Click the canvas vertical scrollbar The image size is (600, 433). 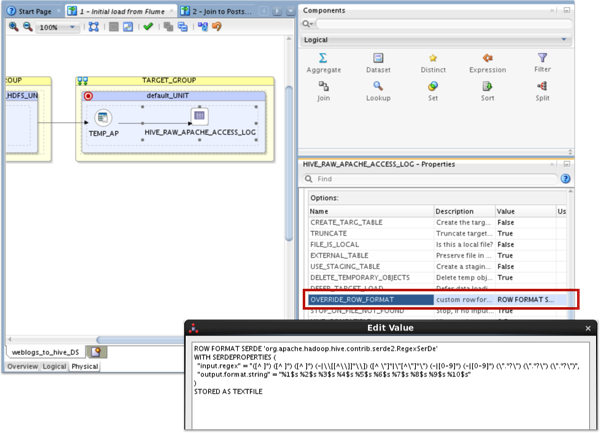pyautogui.click(x=289, y=163)
